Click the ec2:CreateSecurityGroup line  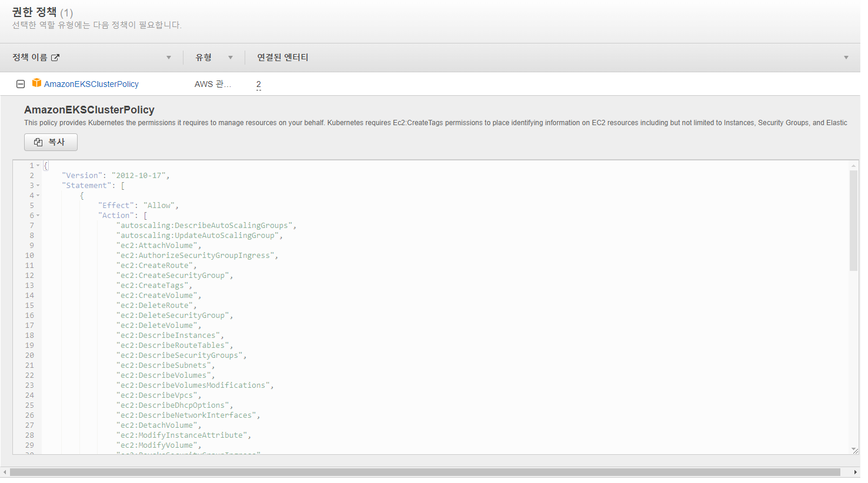[x=175, y=276]
